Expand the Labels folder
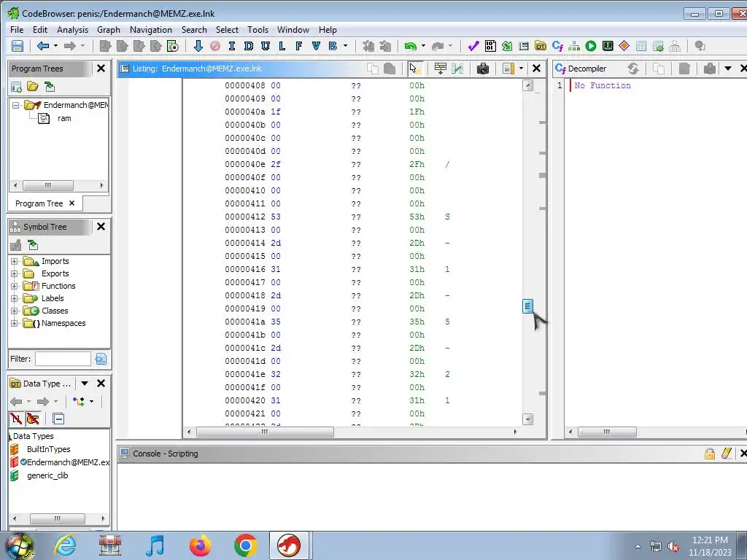 (x=15, y=298)
